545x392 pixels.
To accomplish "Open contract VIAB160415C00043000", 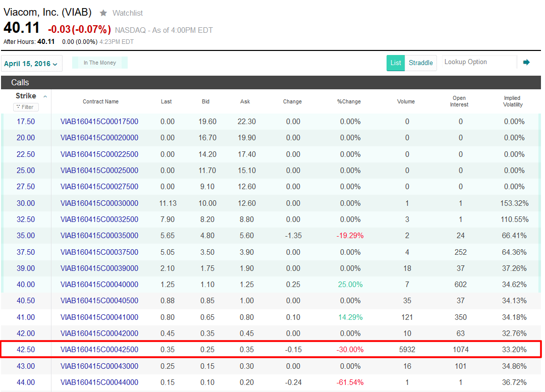I will click(x=99, y=366).
